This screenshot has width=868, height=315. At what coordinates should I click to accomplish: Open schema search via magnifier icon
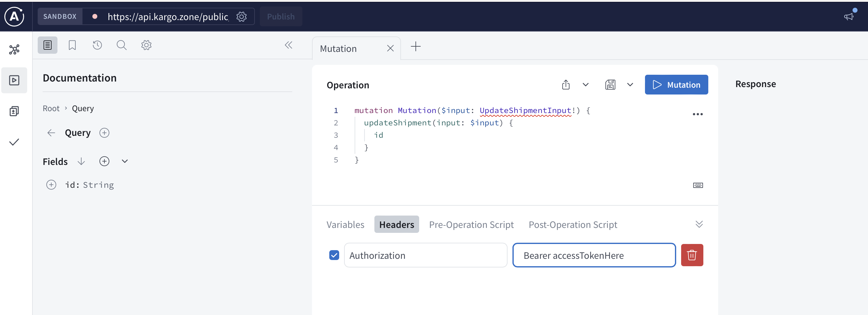(x=122, y=45)
